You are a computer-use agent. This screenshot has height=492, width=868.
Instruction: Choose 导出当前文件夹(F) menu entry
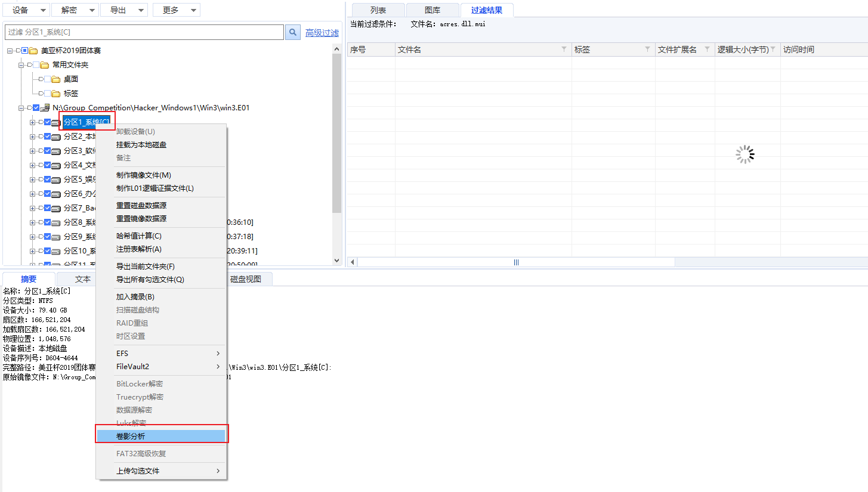coord(161,267)
